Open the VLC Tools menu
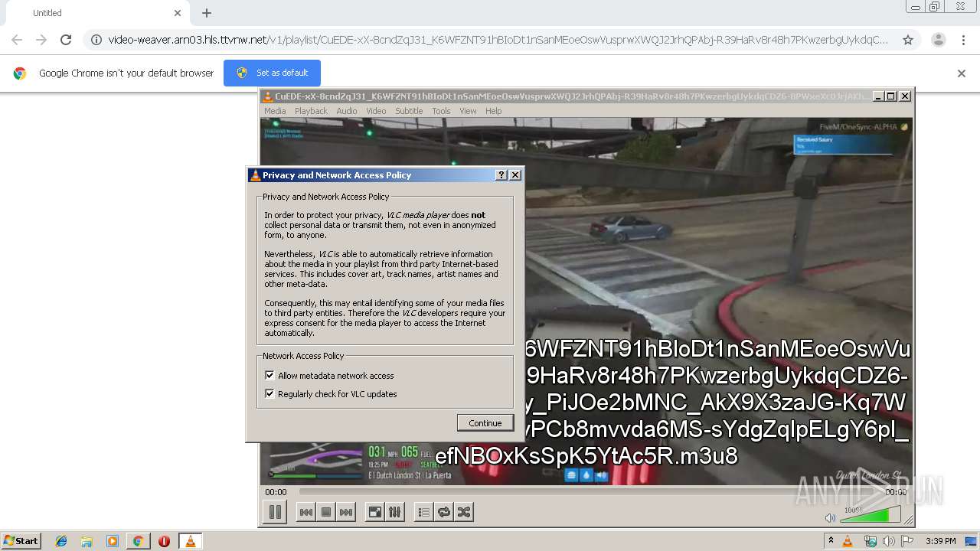Image resolution: width=980 pixels, height=551 pixels. point(441,111)
